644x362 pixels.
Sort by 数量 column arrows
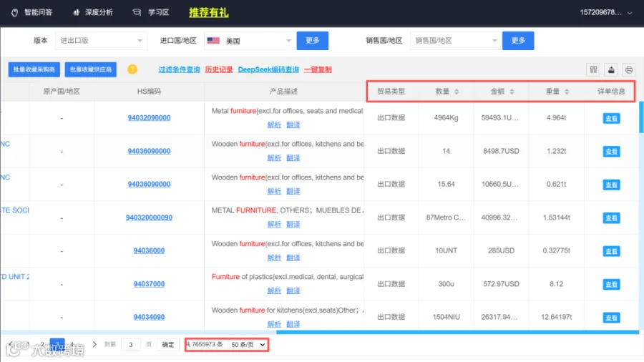click(457, 92)
